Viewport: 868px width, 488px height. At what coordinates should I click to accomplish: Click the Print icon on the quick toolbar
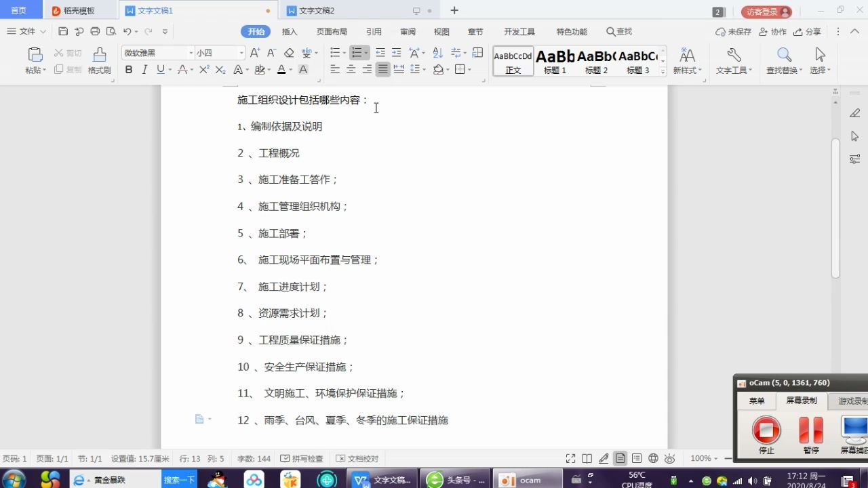94,31
